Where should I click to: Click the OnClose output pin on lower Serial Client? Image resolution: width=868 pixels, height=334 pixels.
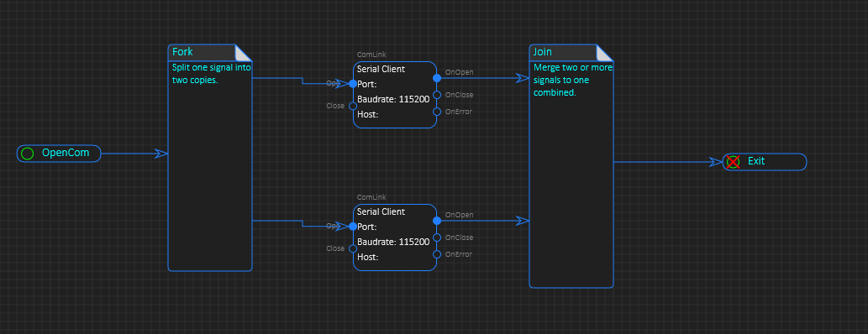pyautogui.click(x=437, y=237)
